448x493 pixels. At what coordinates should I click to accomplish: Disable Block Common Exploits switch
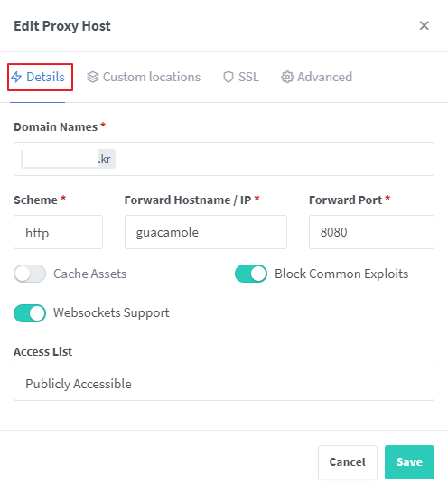251,274
